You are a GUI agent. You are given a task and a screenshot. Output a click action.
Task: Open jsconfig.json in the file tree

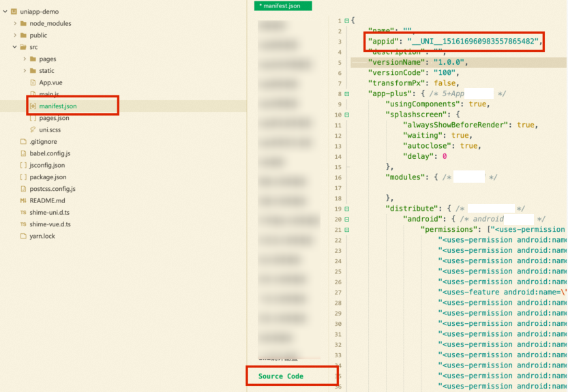(47, 165)
